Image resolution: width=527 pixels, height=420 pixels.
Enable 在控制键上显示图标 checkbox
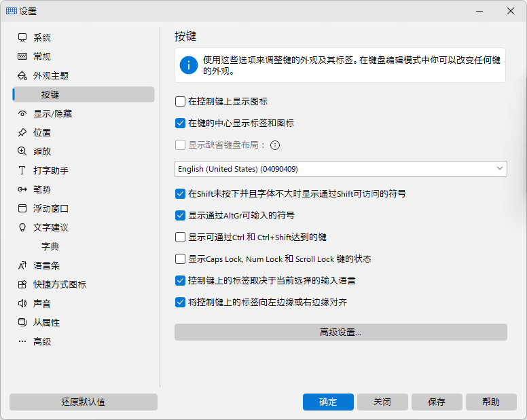click(180, 101)
